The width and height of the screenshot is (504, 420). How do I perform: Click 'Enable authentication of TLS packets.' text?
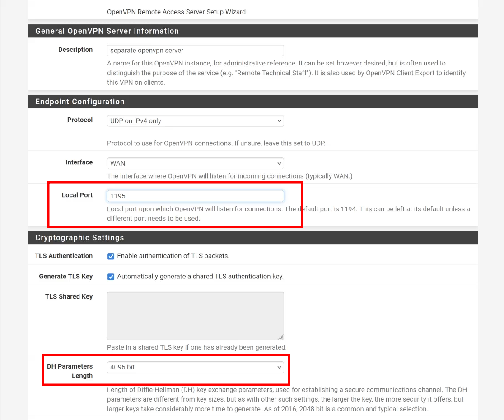(173, 256)
